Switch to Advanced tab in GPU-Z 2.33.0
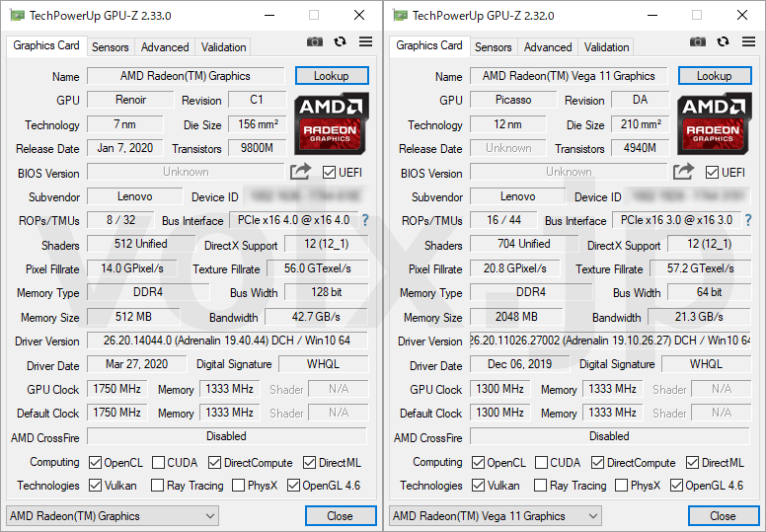Viewport: 766px width, 532px height. (x=165, y=47)
